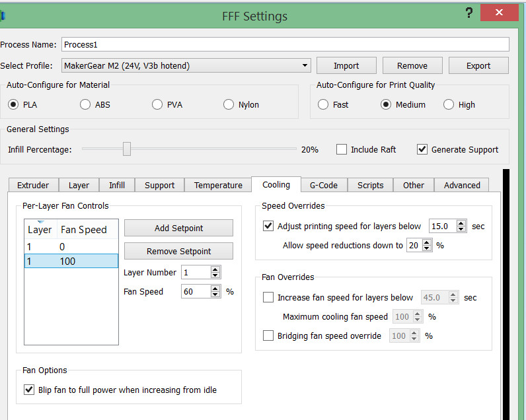Viewport: 526px width, 420px height.
Task: Open the Select Profile dropdown
Action: [305, 65]
